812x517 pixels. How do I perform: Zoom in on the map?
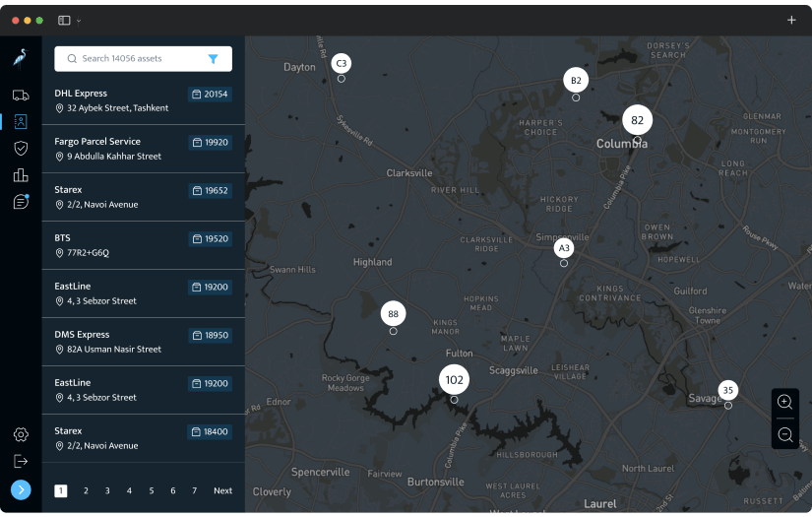(785, 402)
